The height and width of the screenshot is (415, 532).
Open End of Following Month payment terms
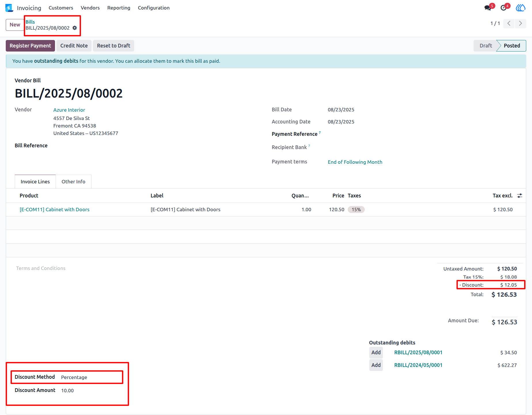(x=355, y=162)
